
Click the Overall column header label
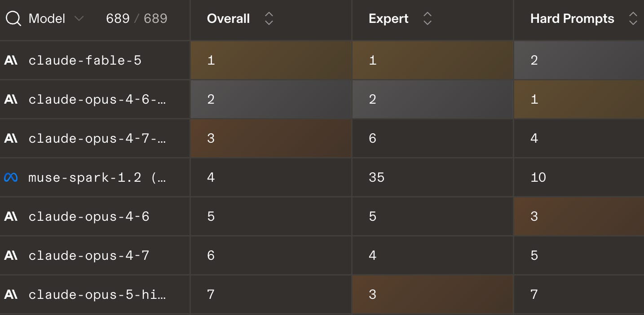(x=228, y=19)
